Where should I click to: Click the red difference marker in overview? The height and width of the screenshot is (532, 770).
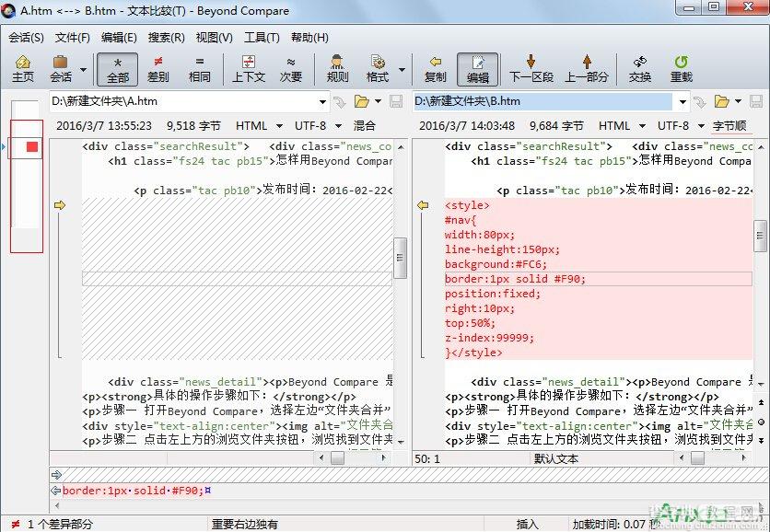(x=32, y=146)
